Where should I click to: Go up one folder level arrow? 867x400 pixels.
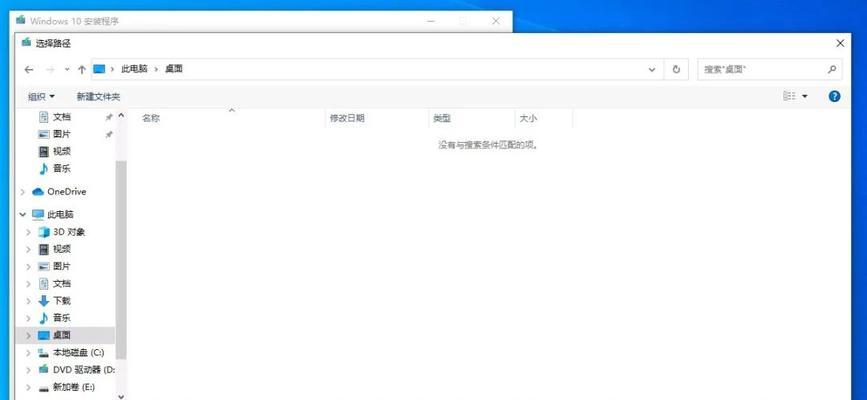82,70
